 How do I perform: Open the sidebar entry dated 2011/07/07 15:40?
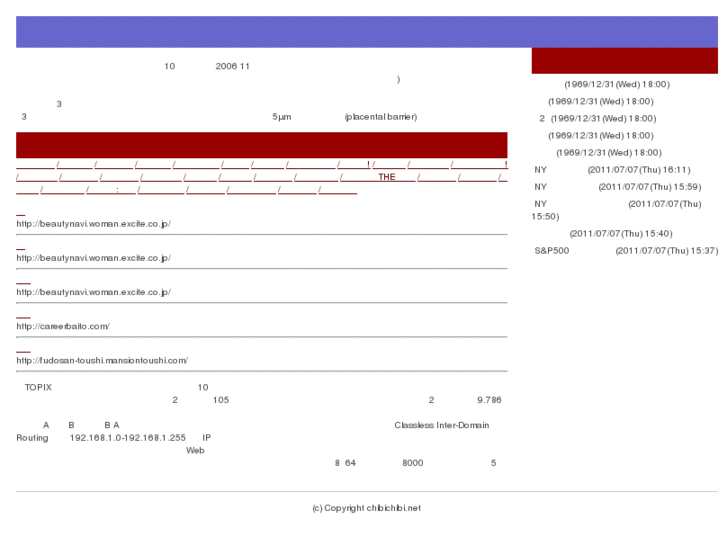click(621, 234)
